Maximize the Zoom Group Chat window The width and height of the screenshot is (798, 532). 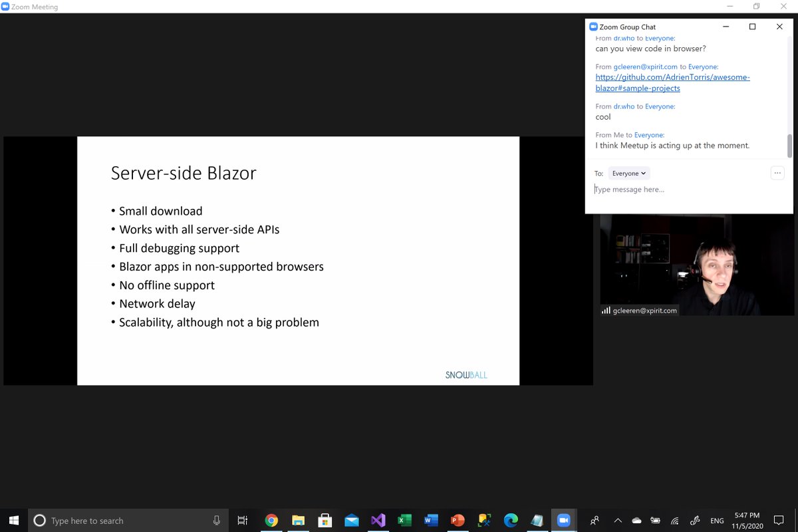[x=752, y=27]
